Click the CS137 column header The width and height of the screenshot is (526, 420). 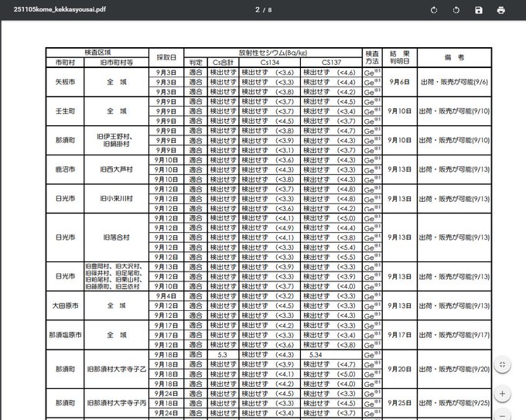[331, 63]
